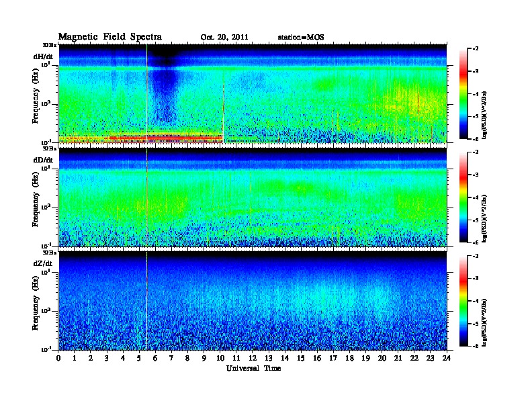Click the dH/dt spectrogram plot
Image resolution: width=532 pixels, height=411 pixels.
pos(253,93)
